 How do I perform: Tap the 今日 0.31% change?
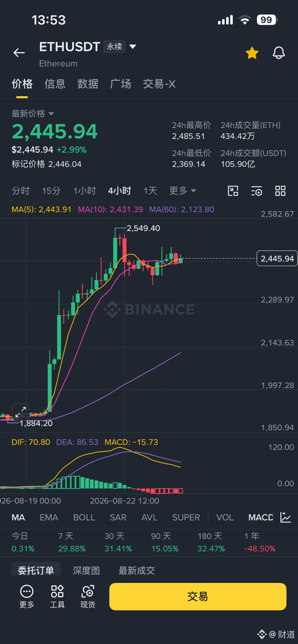pyautogui.click(x=23, y=542)
